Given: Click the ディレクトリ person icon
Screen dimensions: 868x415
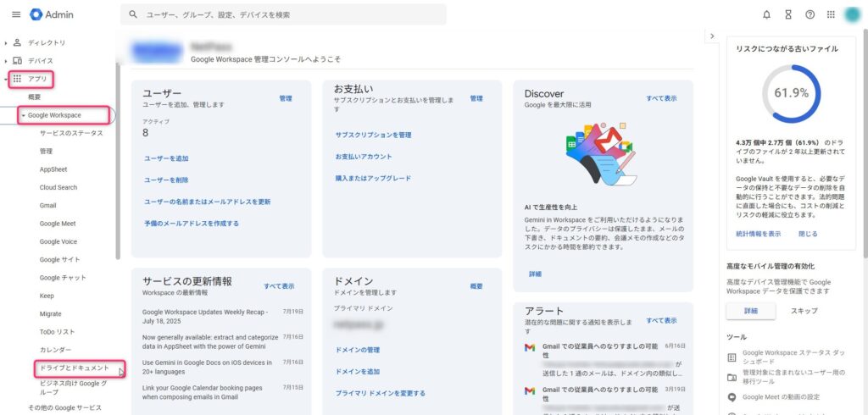Looking at the screenshot, I should coord(17,42).
